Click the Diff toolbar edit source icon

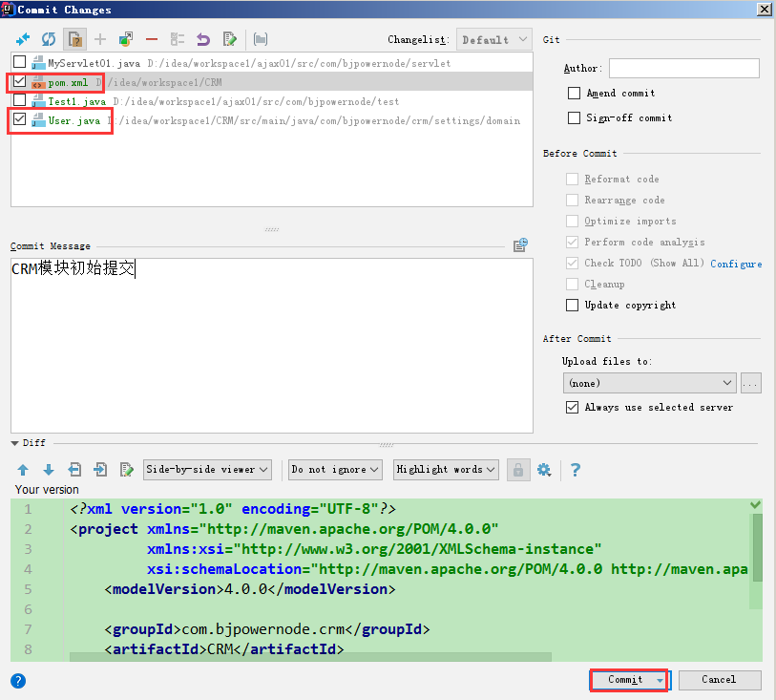[126, 469]
